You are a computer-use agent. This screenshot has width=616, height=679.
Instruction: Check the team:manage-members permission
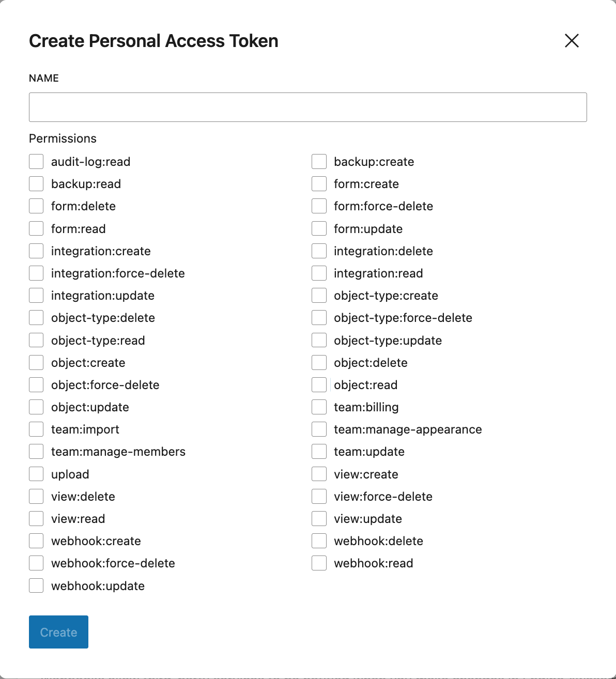point(36,451)
